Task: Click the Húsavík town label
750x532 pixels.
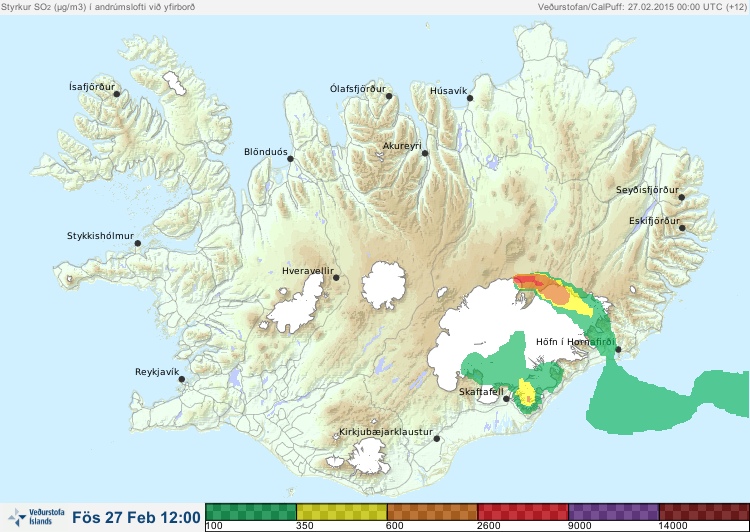Action: point(449,91)
